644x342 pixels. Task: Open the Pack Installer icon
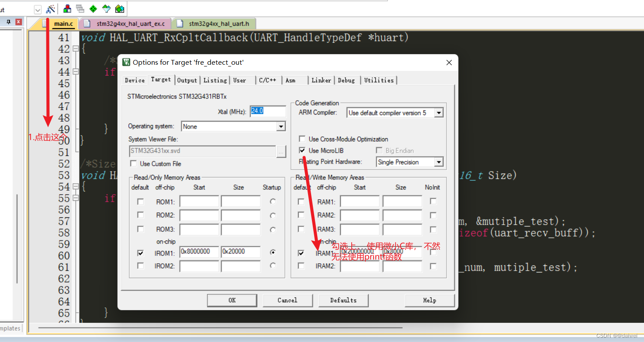click(119, 8)
